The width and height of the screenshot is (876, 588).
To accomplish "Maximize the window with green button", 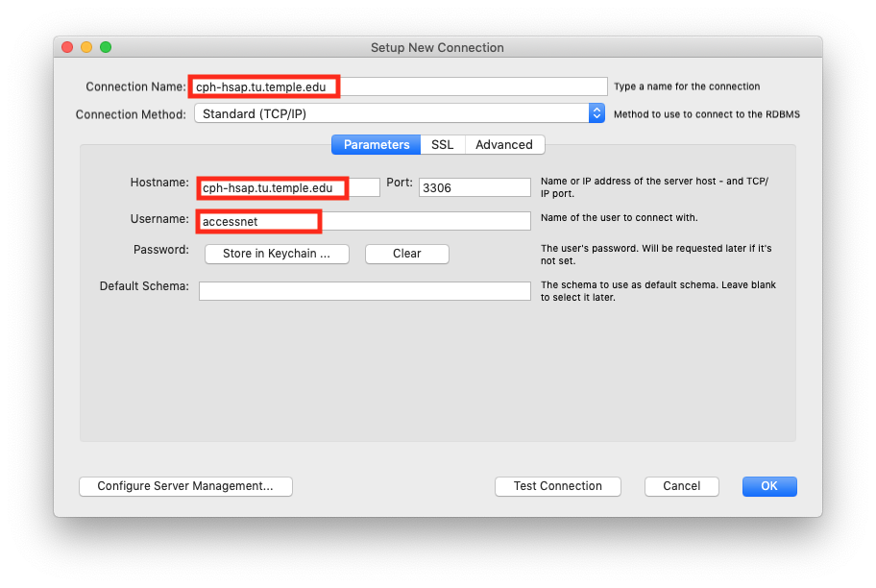I will (x=106, y=47).
